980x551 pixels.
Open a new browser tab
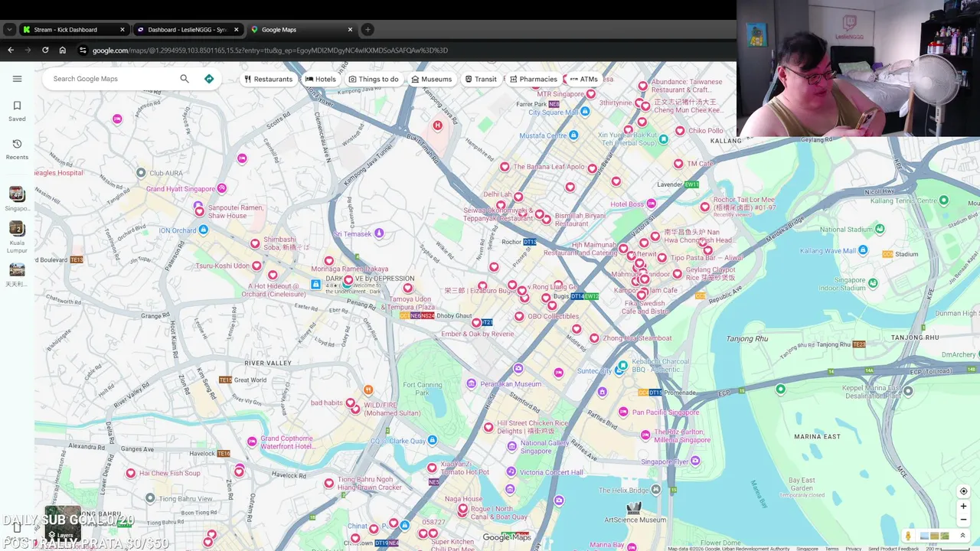pyautogui.click(x=367, y=30)
